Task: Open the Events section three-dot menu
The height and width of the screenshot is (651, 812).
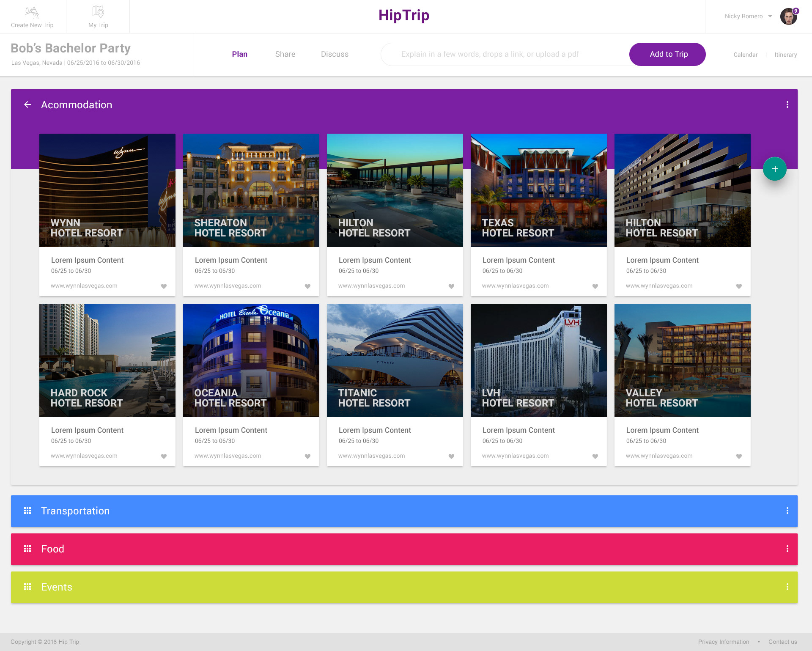Action: [787, 587]
